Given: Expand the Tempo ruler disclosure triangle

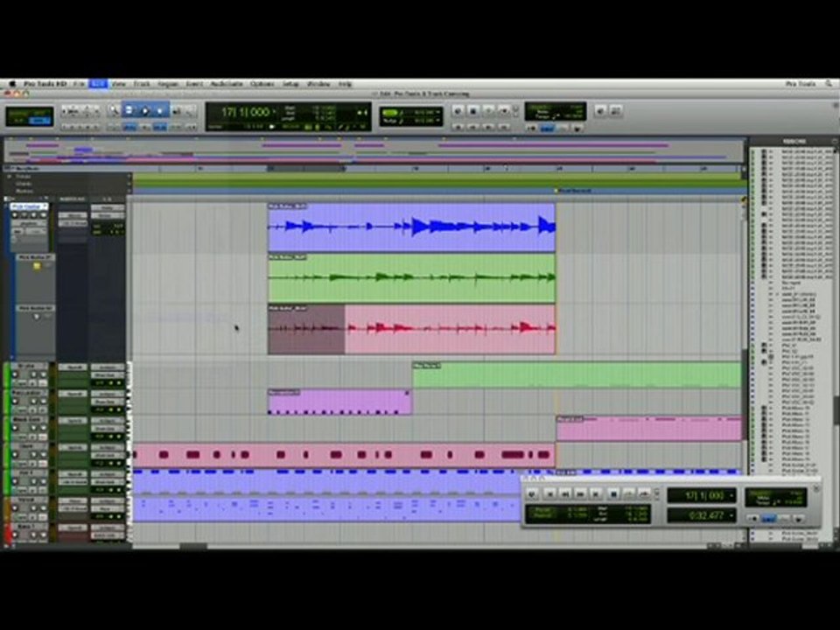Looking at the screenshot, I should click(x=9, y=176).
